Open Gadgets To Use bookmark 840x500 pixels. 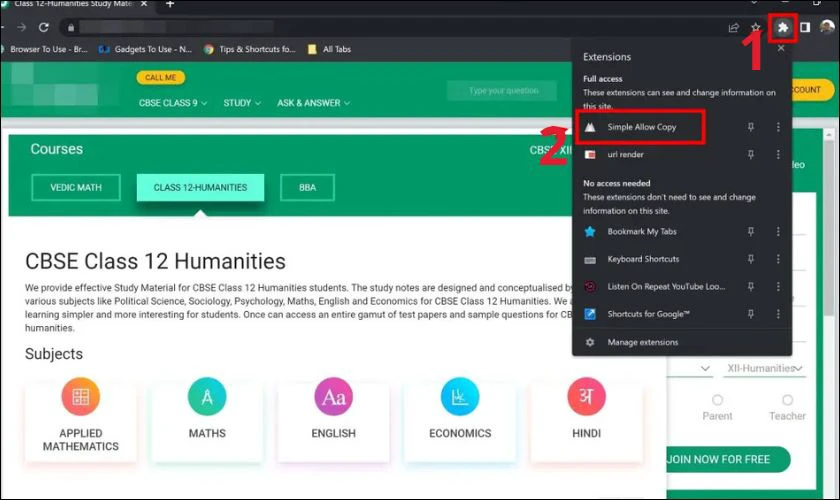[146, 49]
